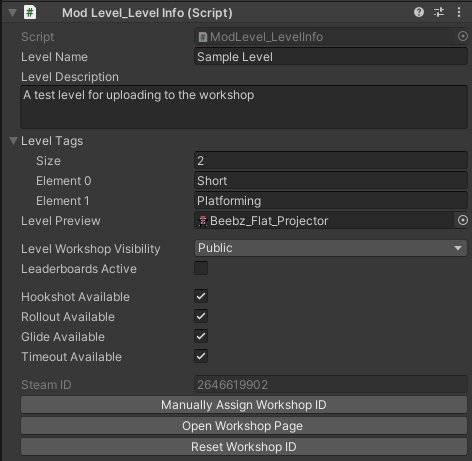Open Level Workshop Visibility dropdown
Viewport: 472px width, 461px height.
click(x=331, y=248)
